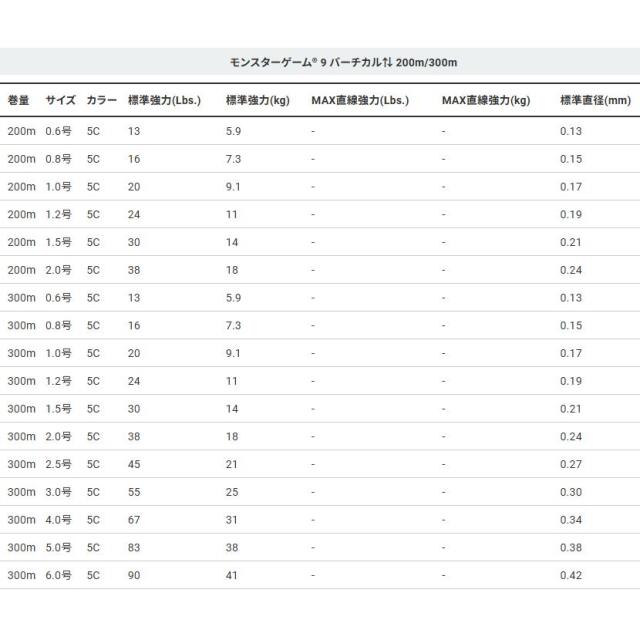This screenshot has width=640, height=640.
Task: Click the カラー column header
Action: point(102,100)
